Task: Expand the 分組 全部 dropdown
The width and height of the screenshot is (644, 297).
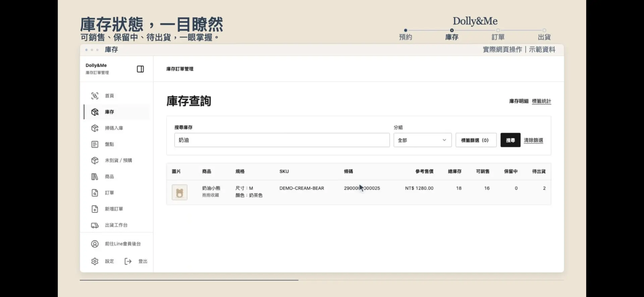Action: 422,140
